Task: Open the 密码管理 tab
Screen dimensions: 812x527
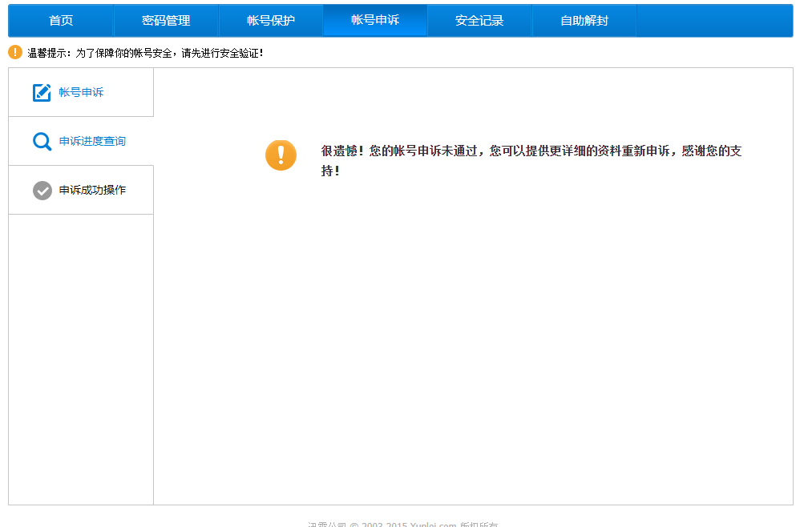Action: point(166,20)
